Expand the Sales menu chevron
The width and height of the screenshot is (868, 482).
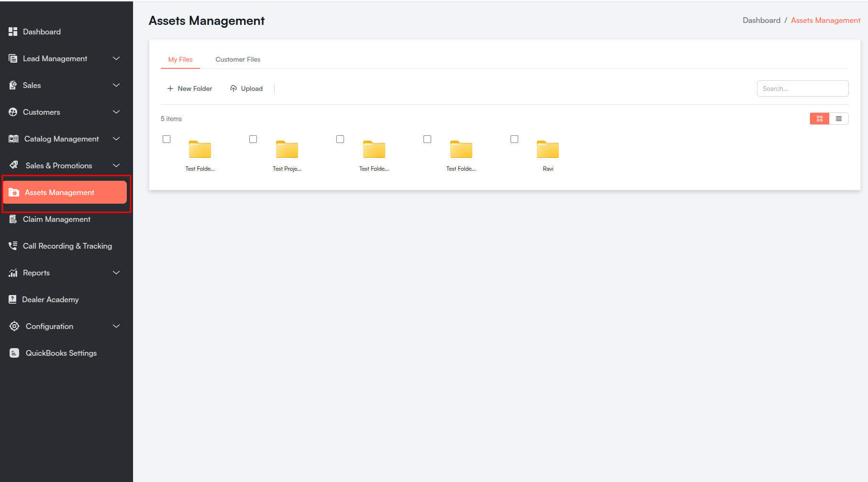coord(116,85)
